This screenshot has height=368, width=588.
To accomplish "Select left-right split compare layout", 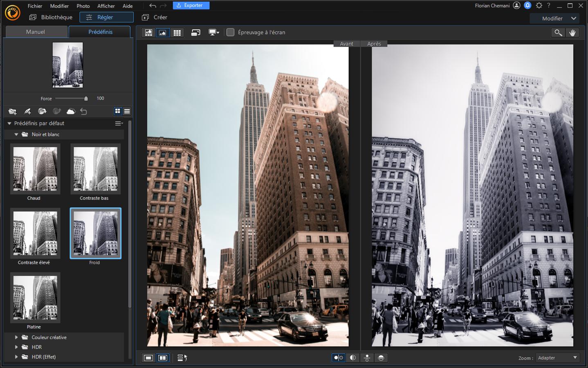I will pyautogui.click(x=353, y=358).
